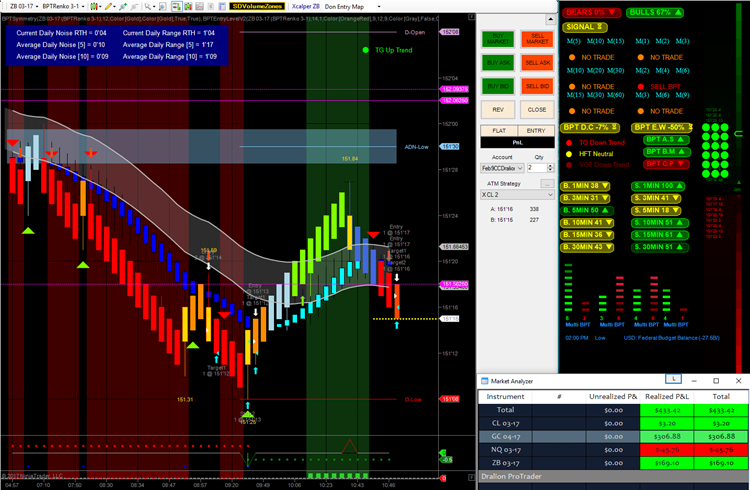Click the REV reverse position button
Viewport: 750px width, 490px height.
click(x=498, y=110)
